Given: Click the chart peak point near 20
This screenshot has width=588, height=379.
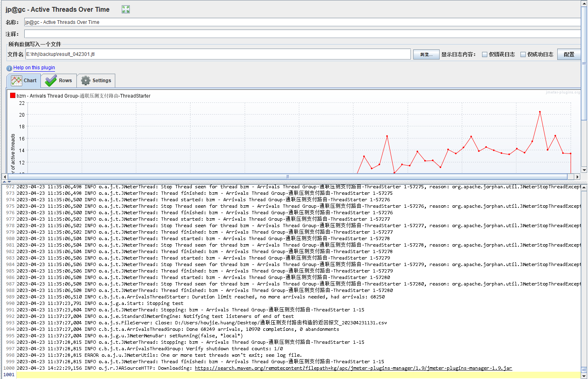Looking at the screenshot, I should [x=539, y=112].
